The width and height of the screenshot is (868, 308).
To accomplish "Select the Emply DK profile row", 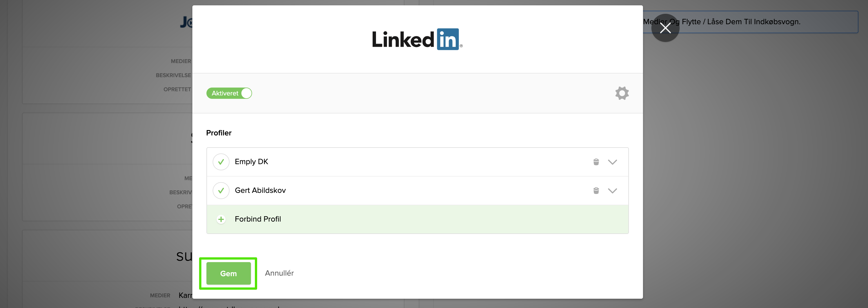I will point(371,162).
